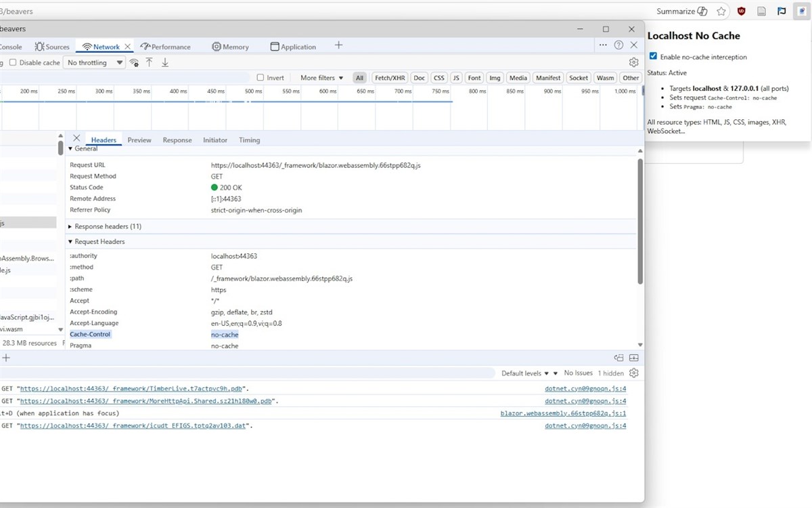Click the No Issues indicator in console
The width and height of the screenshot is (812, 508).
(579, 373)
